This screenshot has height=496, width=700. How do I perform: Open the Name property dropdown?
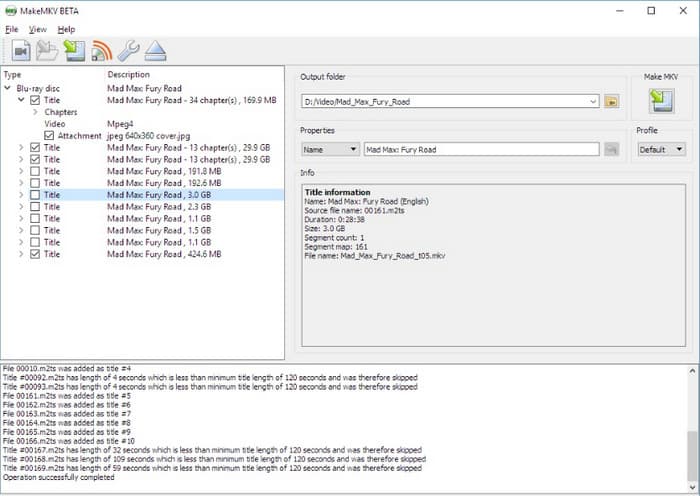coord(330,149)
